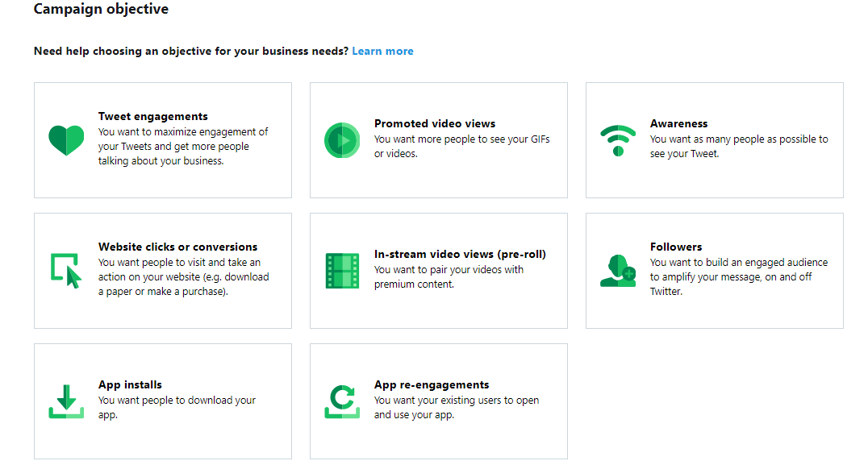The height and width of the screenshot is (465, 868).
Task: Click the Awareness signal waves icon
Action: point(618,140)
